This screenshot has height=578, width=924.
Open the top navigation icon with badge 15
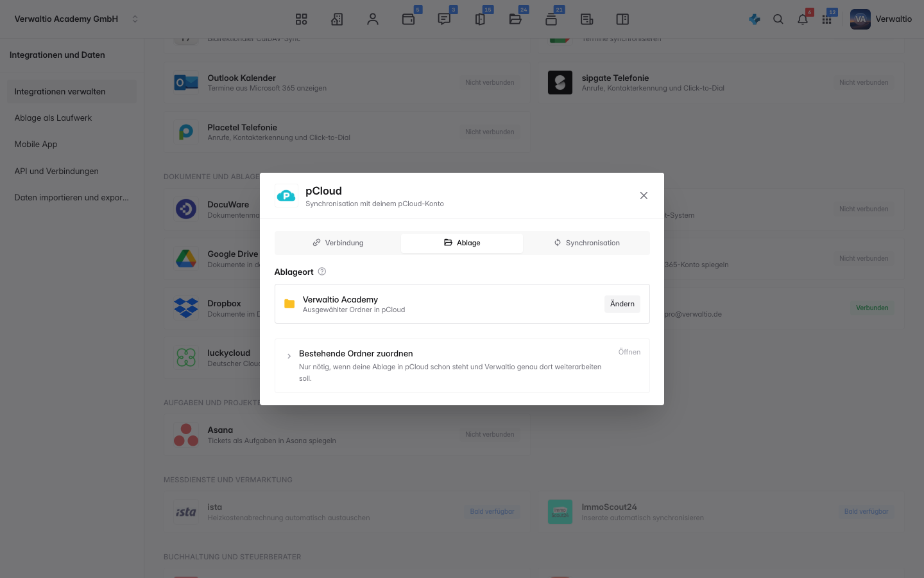(480, 19)
